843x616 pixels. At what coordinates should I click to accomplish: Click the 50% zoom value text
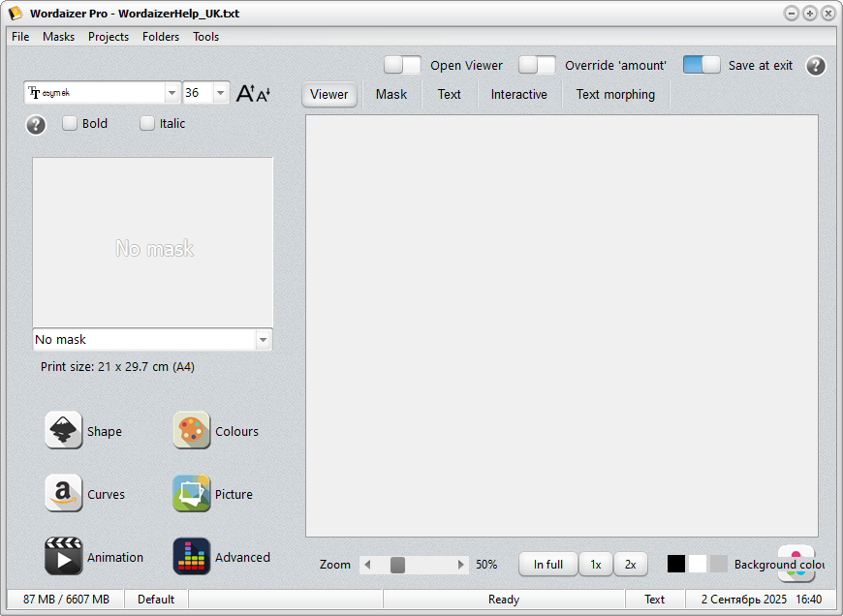point(486,565)
